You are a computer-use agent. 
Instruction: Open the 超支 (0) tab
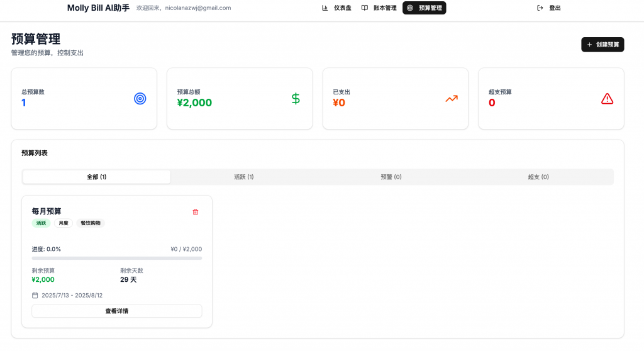click(x=538, y=177)
